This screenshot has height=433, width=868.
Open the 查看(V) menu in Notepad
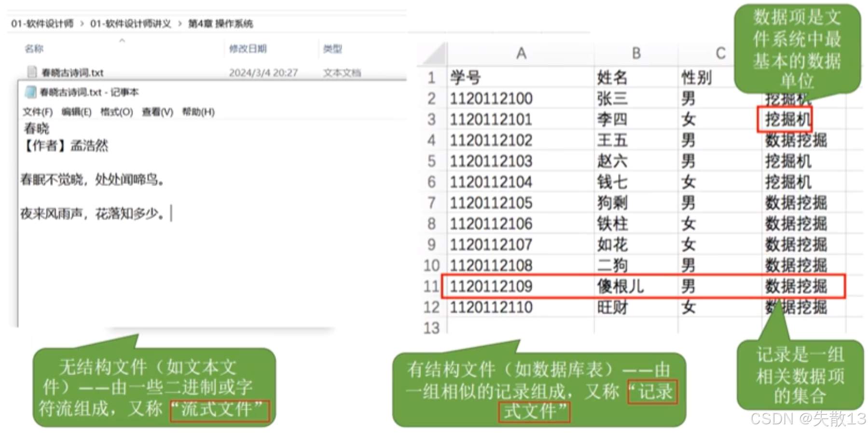click(157, 112)
